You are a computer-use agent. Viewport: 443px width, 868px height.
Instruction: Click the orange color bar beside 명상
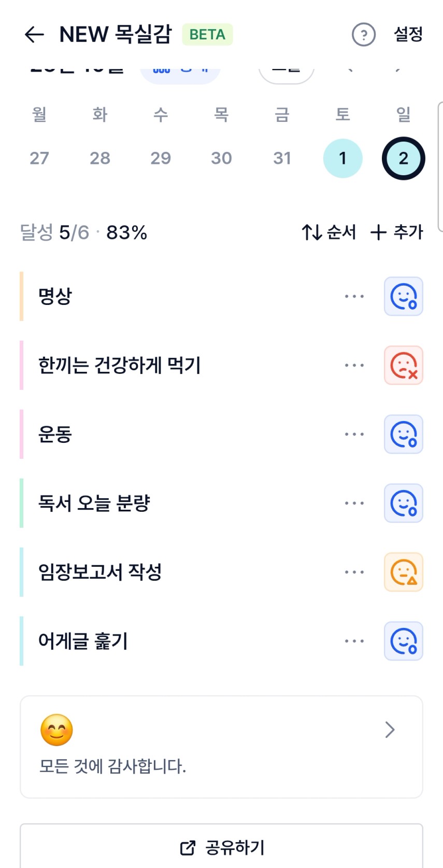[22, 297]
